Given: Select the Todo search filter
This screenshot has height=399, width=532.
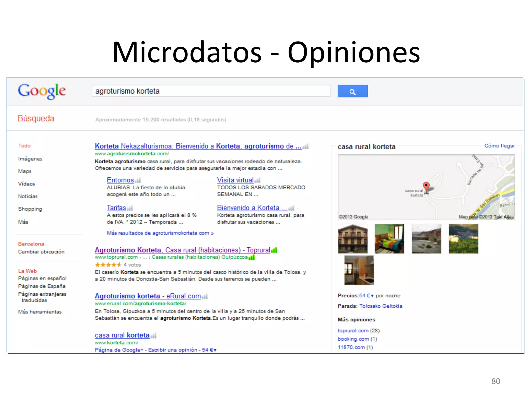Looking at the screenshot, I should [x=24, y=146].
